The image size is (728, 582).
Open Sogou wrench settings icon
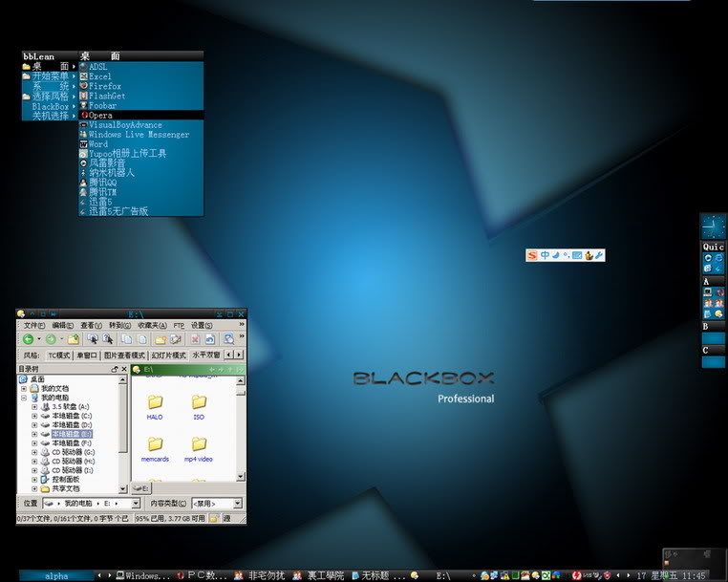point(599,255)
